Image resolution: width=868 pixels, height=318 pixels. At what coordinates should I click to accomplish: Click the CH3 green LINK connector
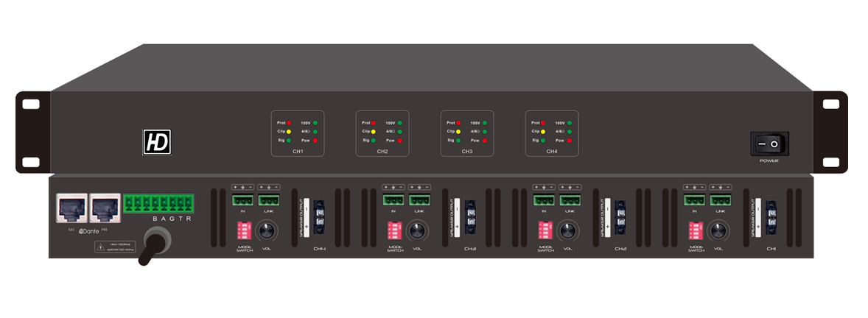coord(420,200)
